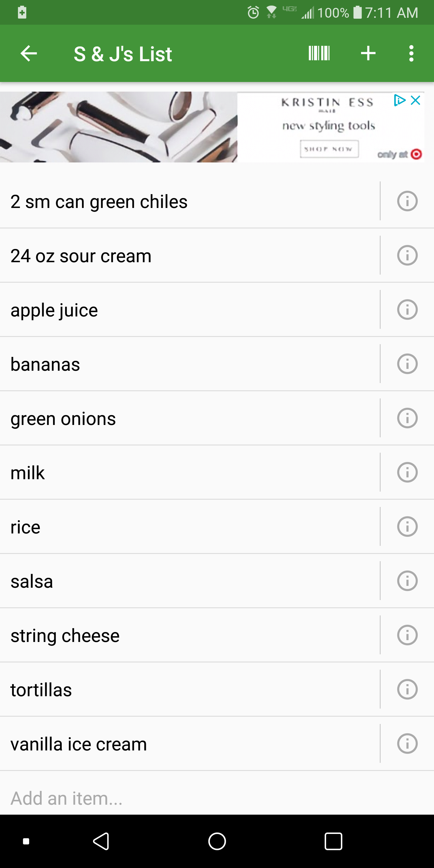The height and width of the screenshot is (868, 434).
Task: Focus the 'Add an item...' field
Action: pyautogui.click(x=135, y=798)
